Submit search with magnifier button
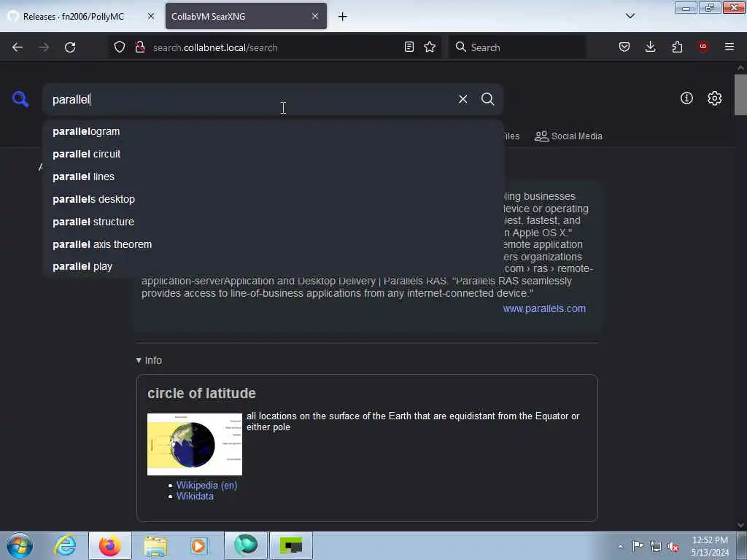This screenshot has height=560, width=747. (x=487, y=99)
